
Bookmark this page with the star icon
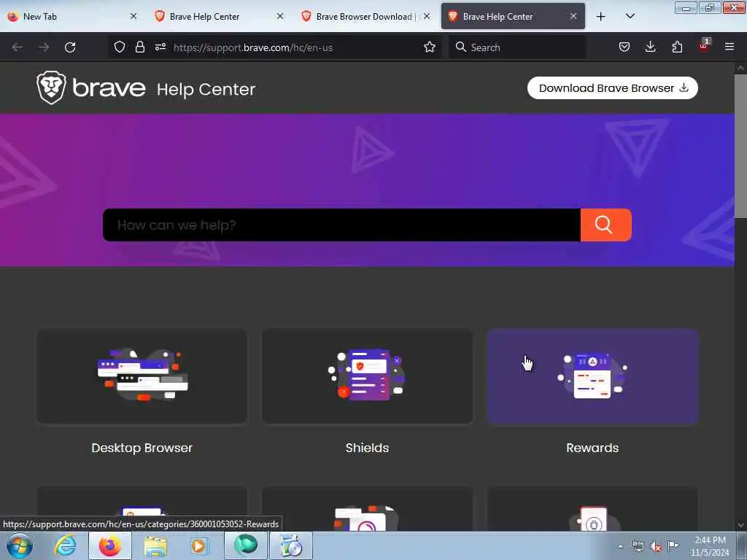[x=429, y=47]
